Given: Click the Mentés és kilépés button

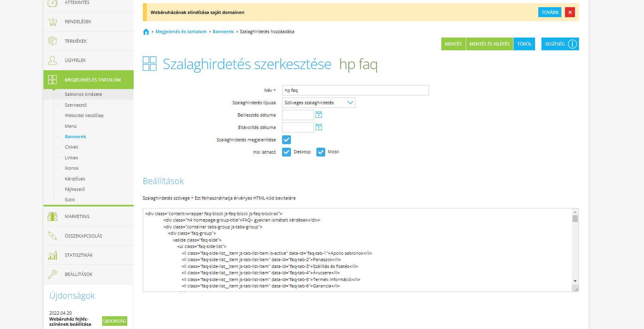Looking at the screenshot, I should [x=489, y=44].
